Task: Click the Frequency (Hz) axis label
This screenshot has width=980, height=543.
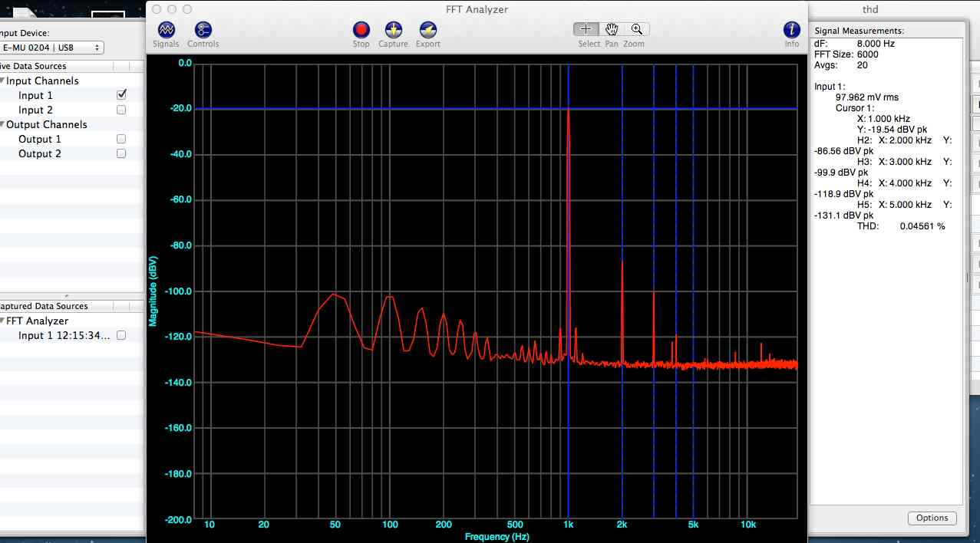Action: (x=497, y=537)
